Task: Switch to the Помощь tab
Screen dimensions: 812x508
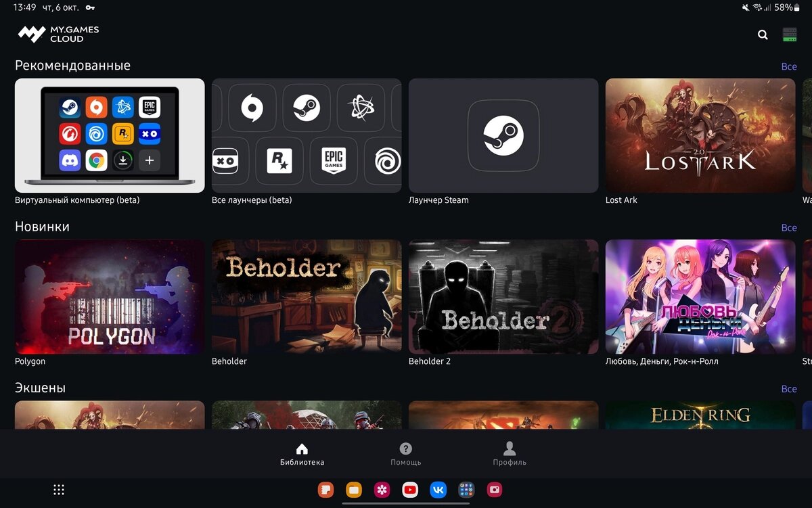Action: [x=406, y=454]
